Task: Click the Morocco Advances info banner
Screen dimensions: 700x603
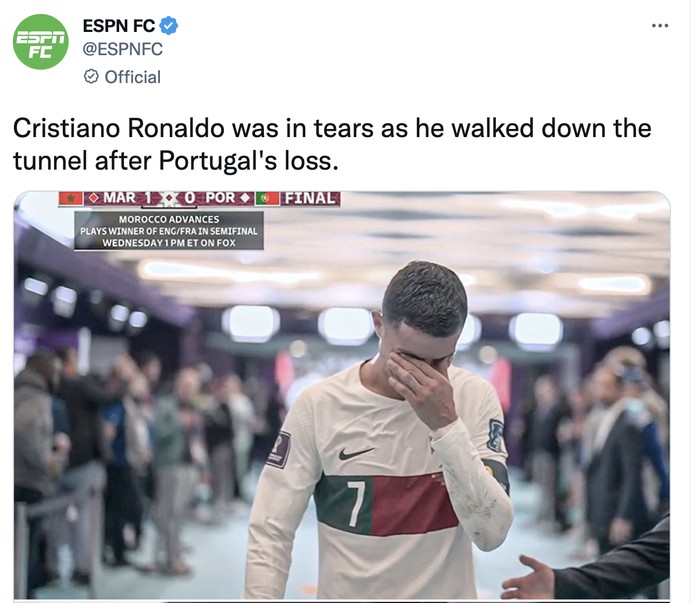Action: (x=170, y=230)
